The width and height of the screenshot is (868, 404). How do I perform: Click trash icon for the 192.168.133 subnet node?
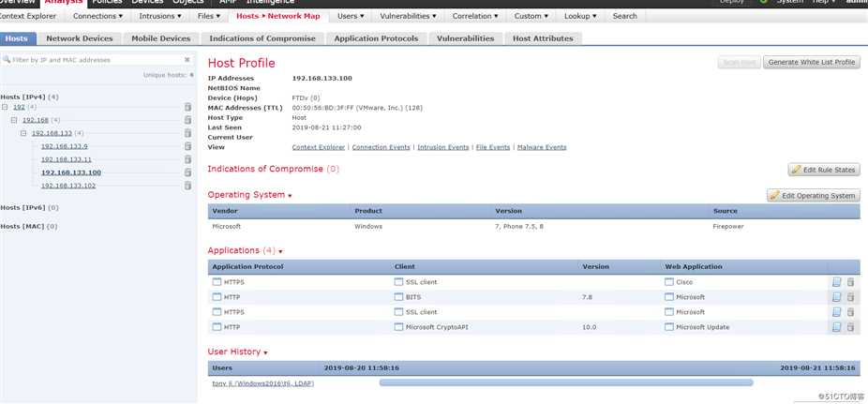click(x=187, y=133)
